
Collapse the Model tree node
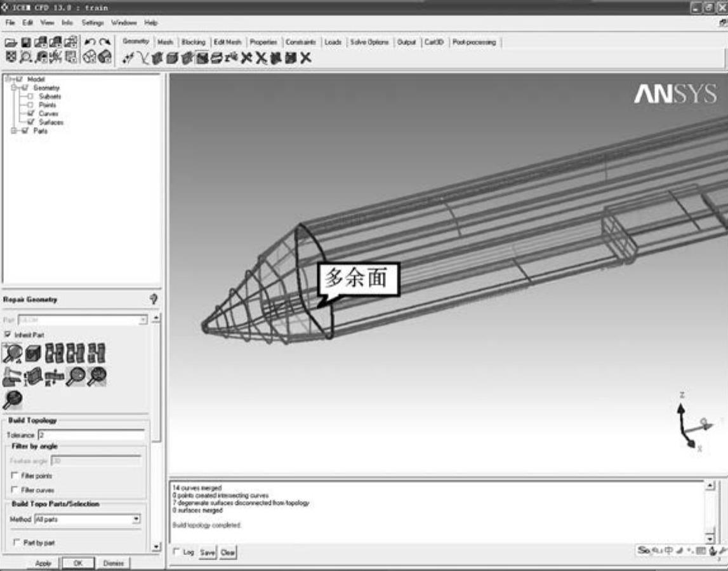[x=8, y=79]
